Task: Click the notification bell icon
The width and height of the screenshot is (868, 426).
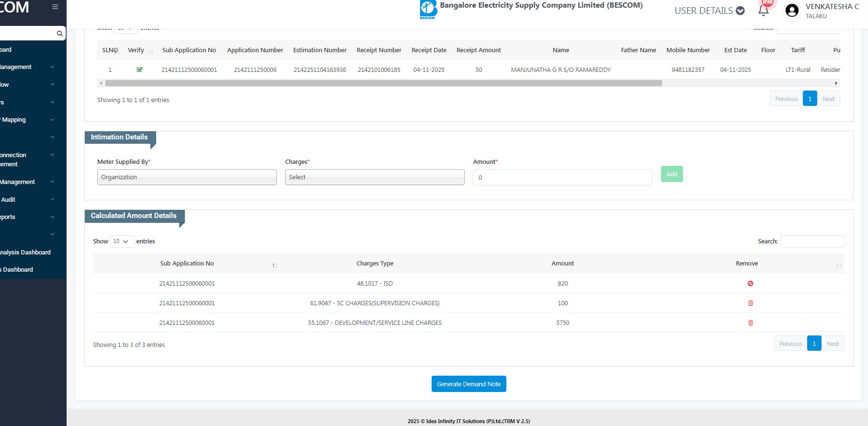Action: coord(764,11)
